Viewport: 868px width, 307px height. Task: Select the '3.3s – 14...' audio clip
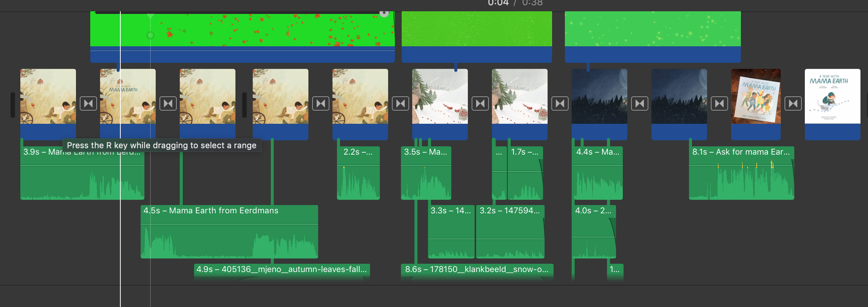point(451,232)
